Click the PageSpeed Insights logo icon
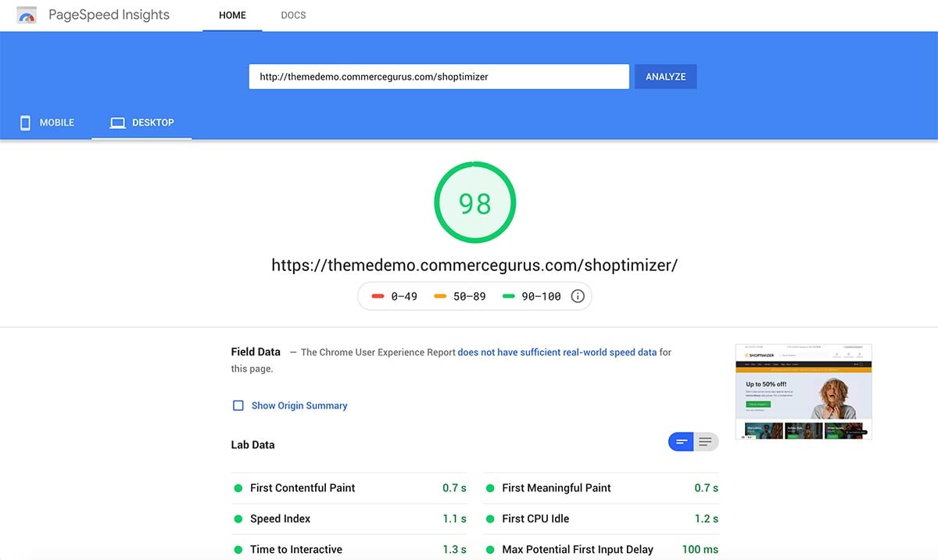Screen dimensions: 938x560 point(27,16)
